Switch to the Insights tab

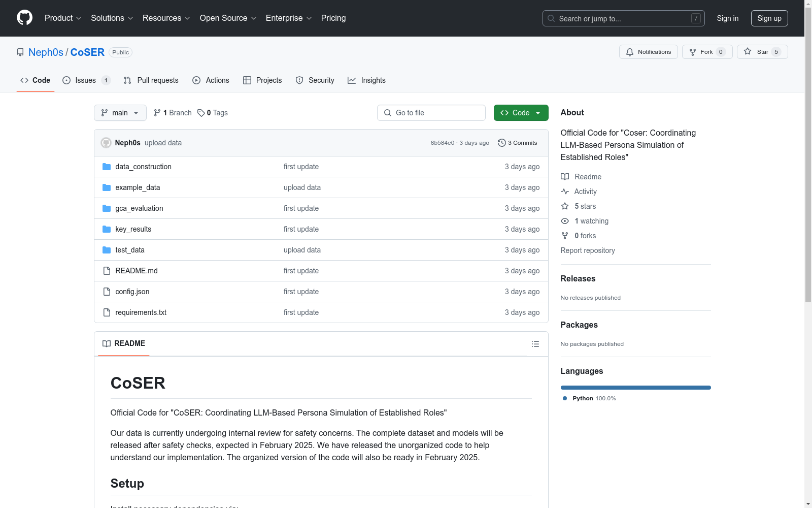(x=366, y=80)
